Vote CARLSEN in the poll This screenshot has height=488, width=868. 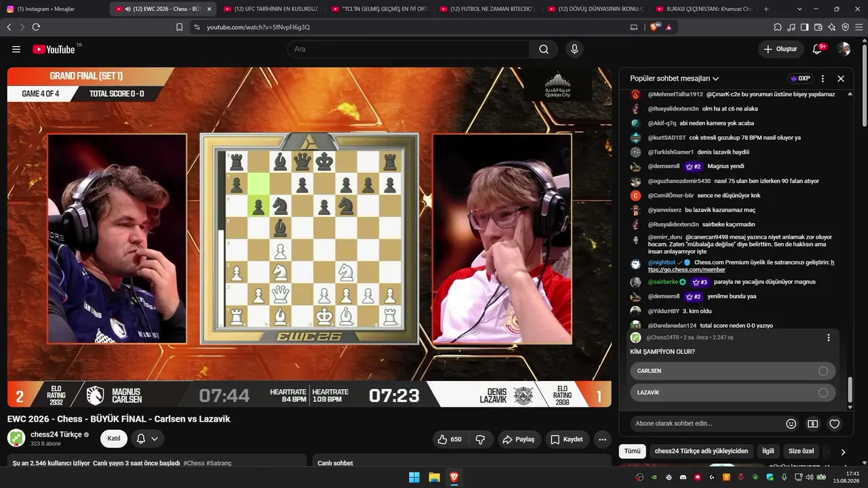click(x=732, y=371)
